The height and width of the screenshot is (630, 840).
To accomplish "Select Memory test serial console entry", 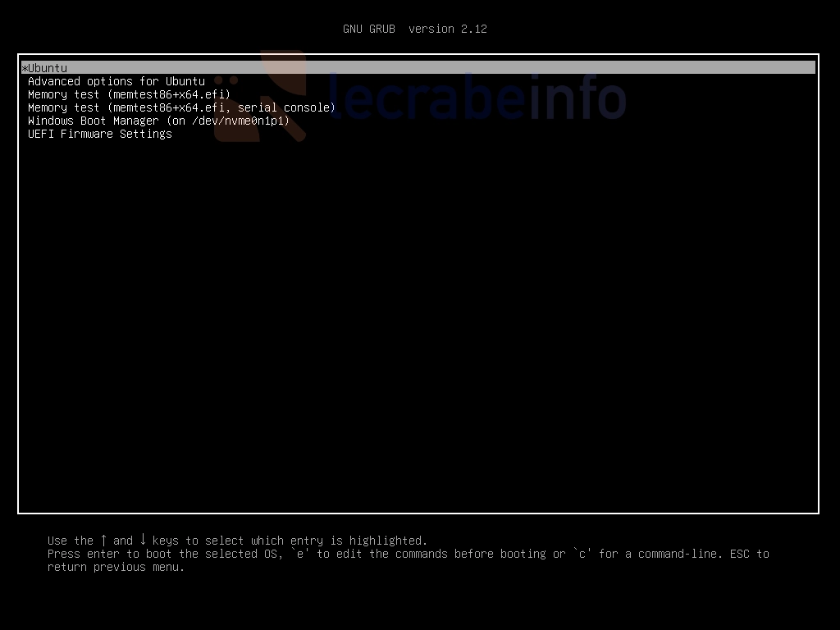I will point(181,107).
